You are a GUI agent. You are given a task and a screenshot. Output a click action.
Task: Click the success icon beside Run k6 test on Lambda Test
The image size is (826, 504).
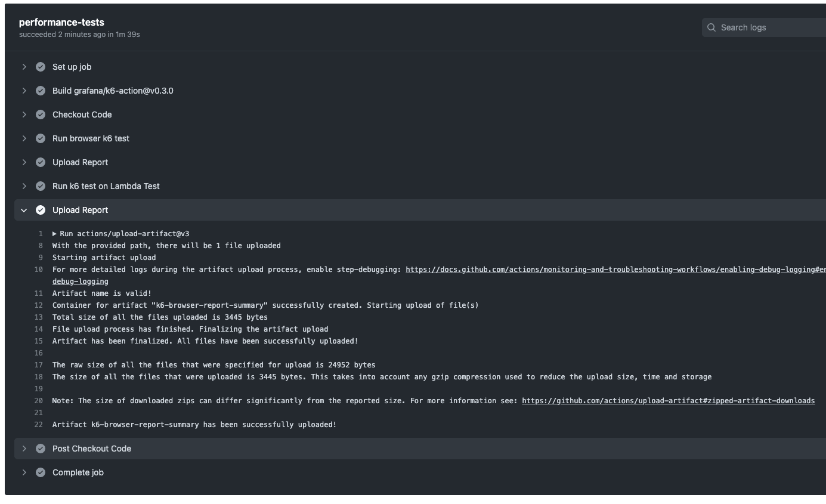click(x=40, y=185)
